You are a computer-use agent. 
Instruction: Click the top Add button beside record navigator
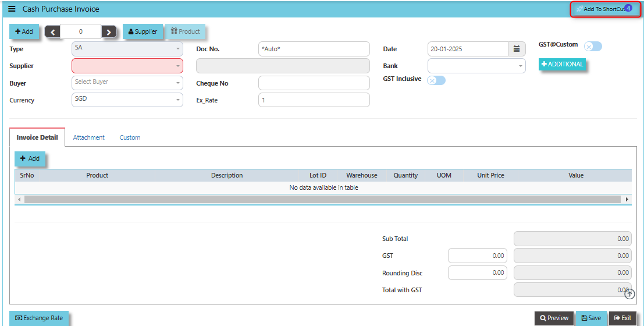(24, 31)
